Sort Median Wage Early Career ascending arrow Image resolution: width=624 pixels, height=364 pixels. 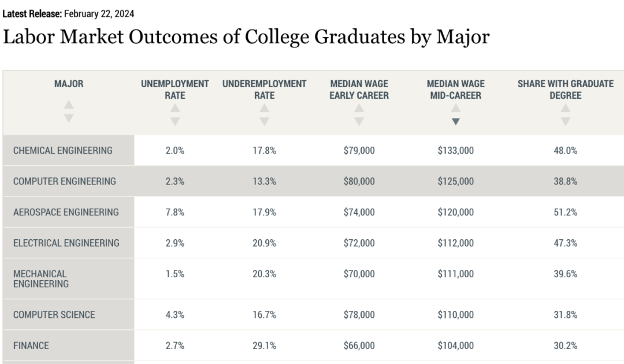click(x=359, y=109)
